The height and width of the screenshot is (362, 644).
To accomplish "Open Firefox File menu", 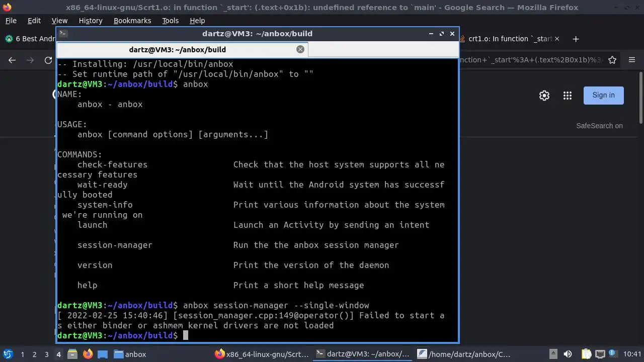I will pos(11,21).
